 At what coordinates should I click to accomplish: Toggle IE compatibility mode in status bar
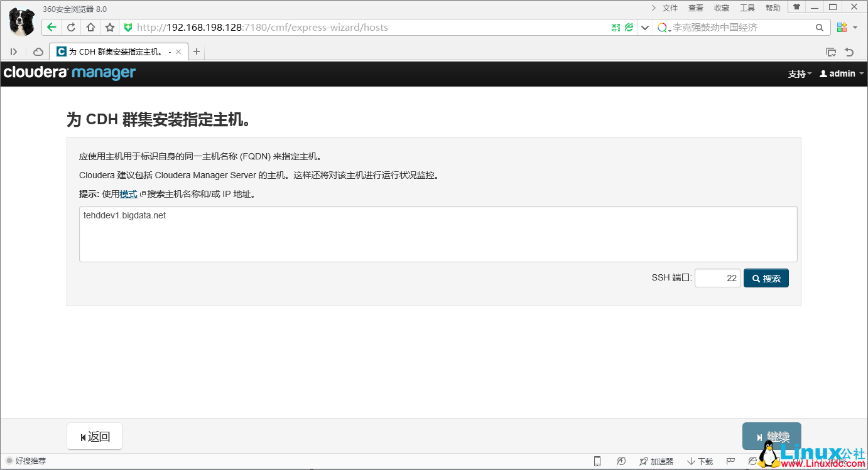[x=752, y=461]
